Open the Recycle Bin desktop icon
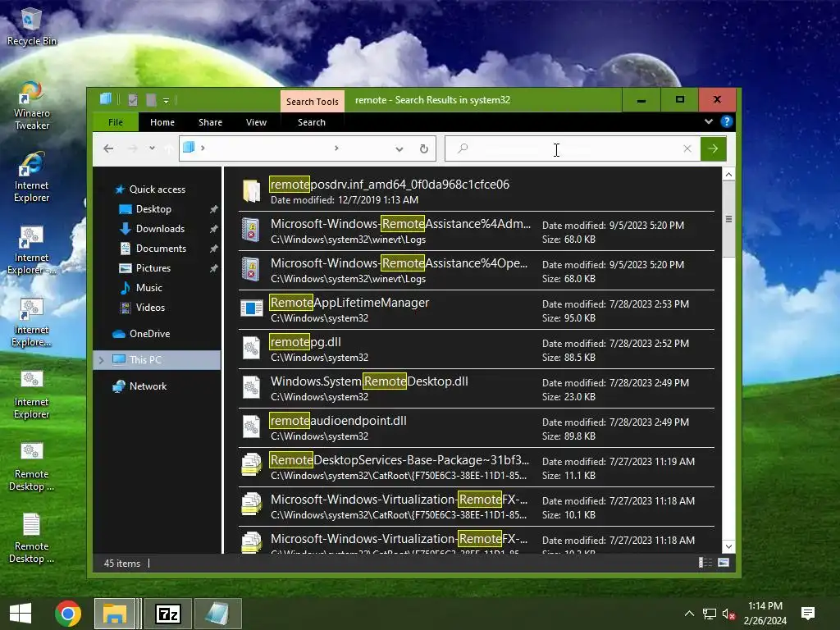This screenshot has width=840, height=630. coord(31,27)
